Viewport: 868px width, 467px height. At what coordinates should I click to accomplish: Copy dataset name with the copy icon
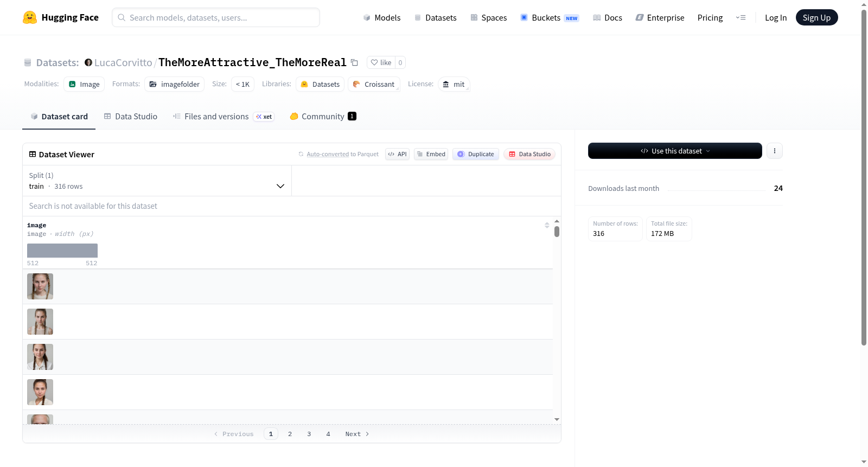[x=354, y=62]
